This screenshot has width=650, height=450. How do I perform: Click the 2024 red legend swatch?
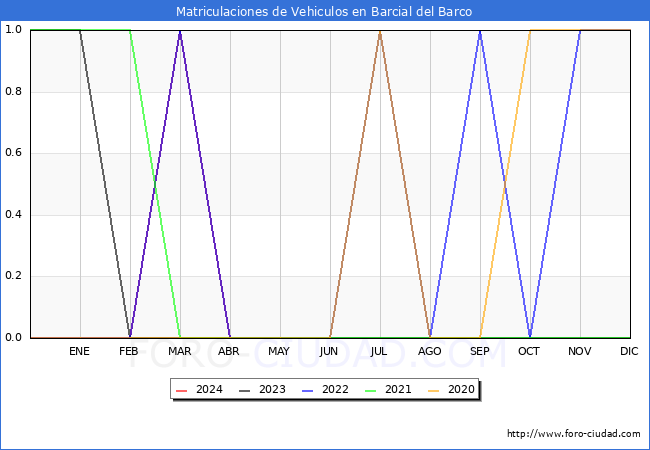182,390
